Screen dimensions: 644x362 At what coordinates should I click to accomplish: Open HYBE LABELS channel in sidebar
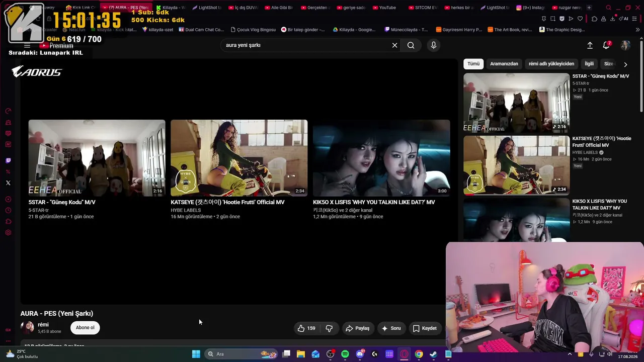pyautogui.click(x=585, y=152)
